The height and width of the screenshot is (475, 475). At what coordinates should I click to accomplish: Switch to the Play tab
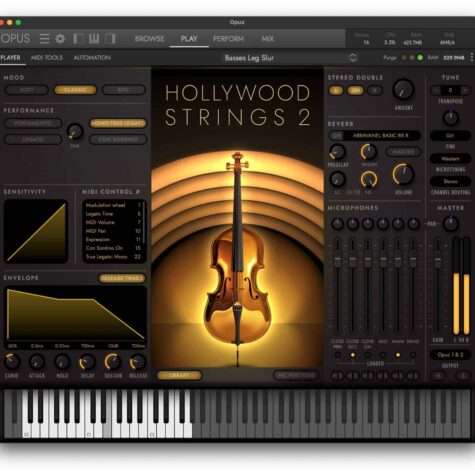click(189, 39)
